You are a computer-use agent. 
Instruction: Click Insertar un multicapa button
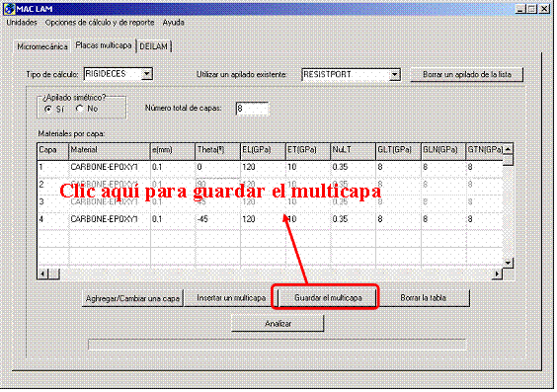coord(231,298)
